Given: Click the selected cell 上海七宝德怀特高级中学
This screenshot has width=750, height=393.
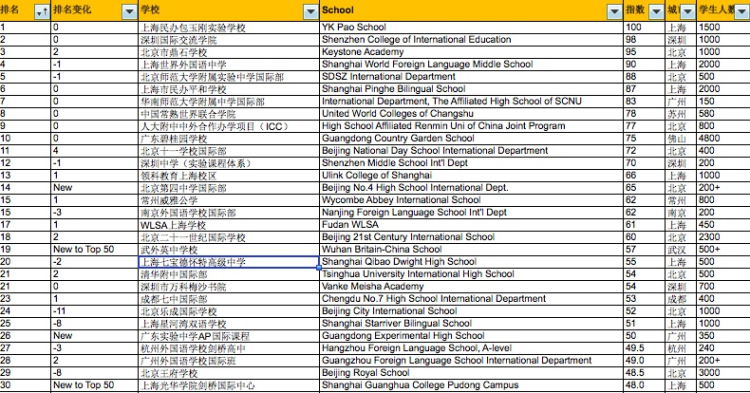Looking at the screenshot, I should (229, 262).
